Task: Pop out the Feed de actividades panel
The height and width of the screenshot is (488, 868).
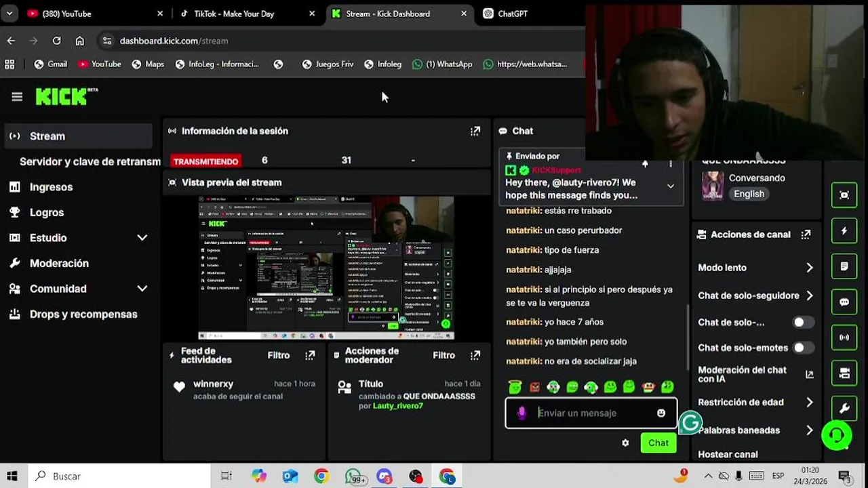Action: [310, 355]
